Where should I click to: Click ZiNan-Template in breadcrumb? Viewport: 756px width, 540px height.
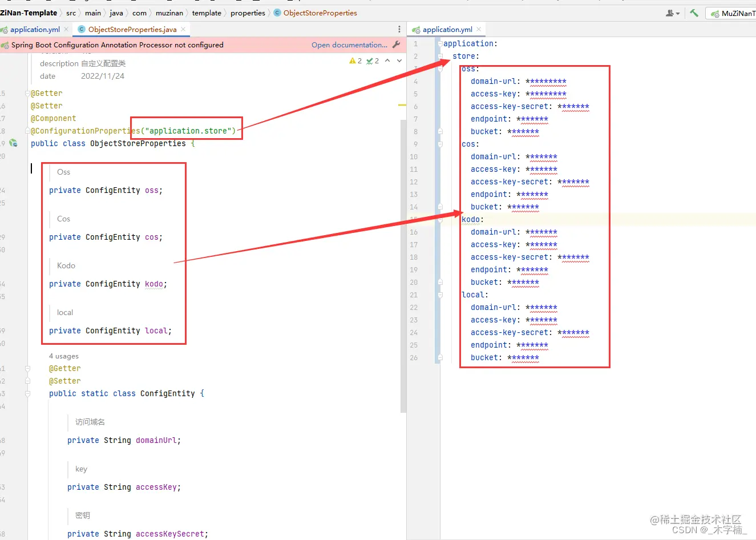click(x=29, y=13)
